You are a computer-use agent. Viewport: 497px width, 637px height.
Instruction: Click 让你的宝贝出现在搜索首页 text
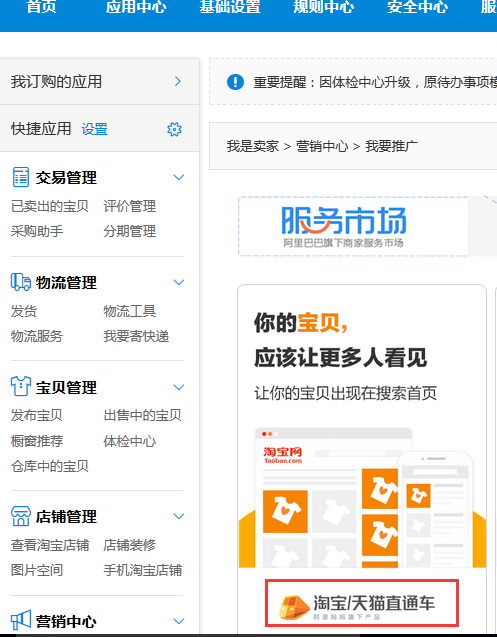coord(345,393)
